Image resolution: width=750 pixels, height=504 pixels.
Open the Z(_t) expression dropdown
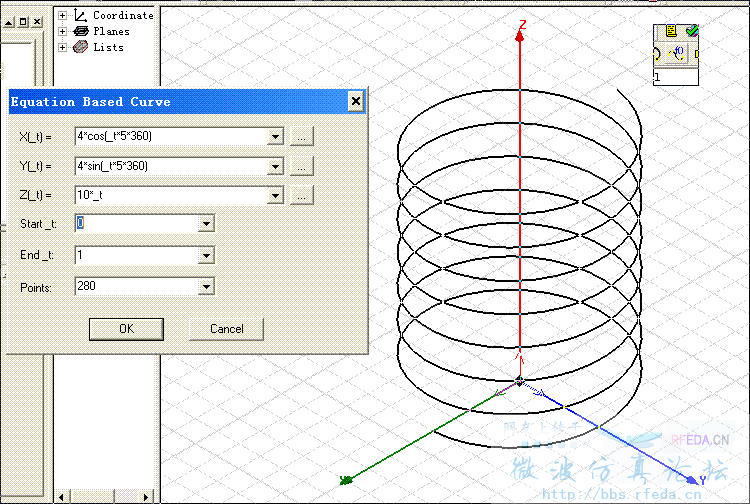point(275,195)
